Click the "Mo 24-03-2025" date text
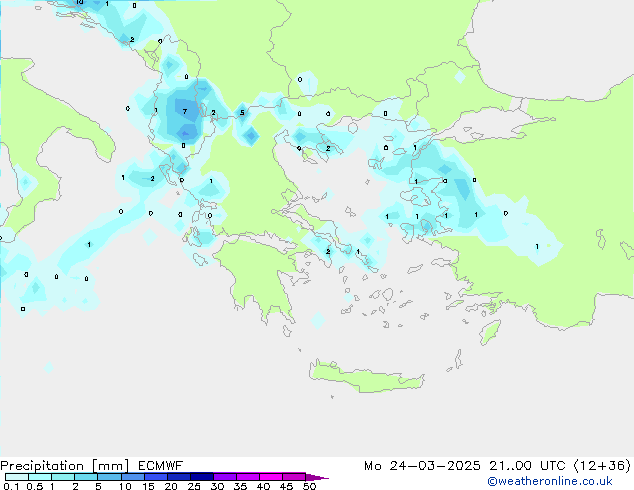The width and height of the screenshot is (634, 490). point(422,466)
